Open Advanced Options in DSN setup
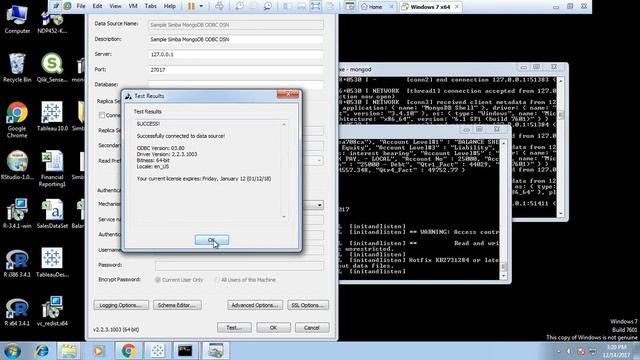 [255, 305]
